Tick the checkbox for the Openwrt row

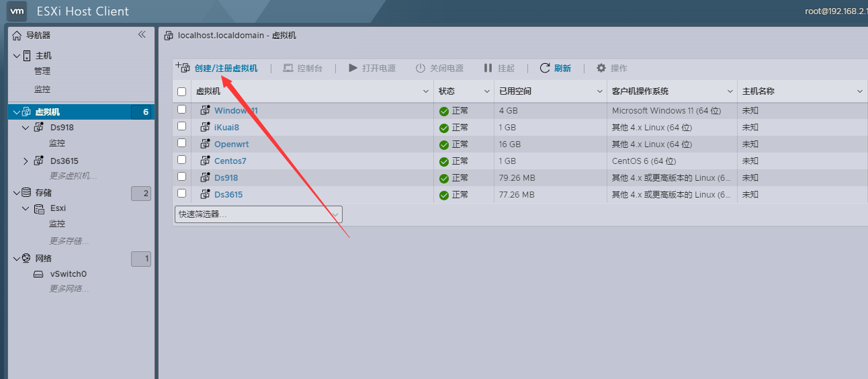[x=181, y=143]
